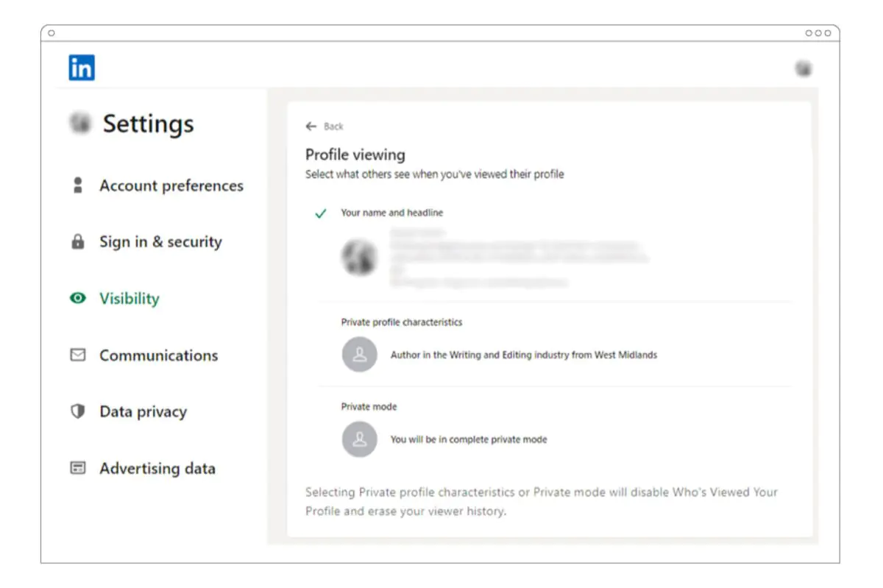The image size is (883, 588).
Task: Switch to the Data privacy section
Action: (142, 412)
